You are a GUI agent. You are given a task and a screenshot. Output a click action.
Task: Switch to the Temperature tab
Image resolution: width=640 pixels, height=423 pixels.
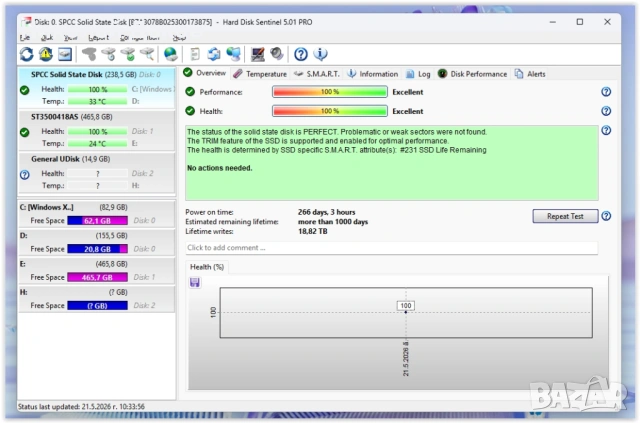coord(260,74)
